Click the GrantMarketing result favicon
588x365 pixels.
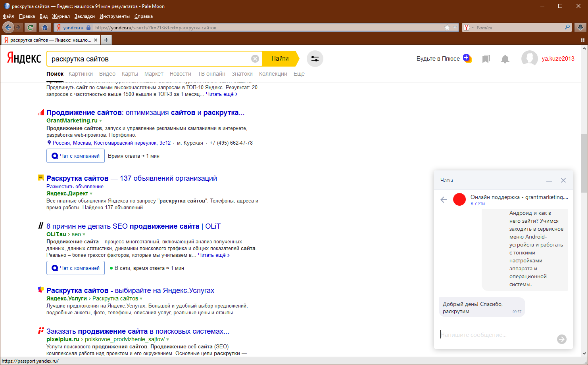41,113
